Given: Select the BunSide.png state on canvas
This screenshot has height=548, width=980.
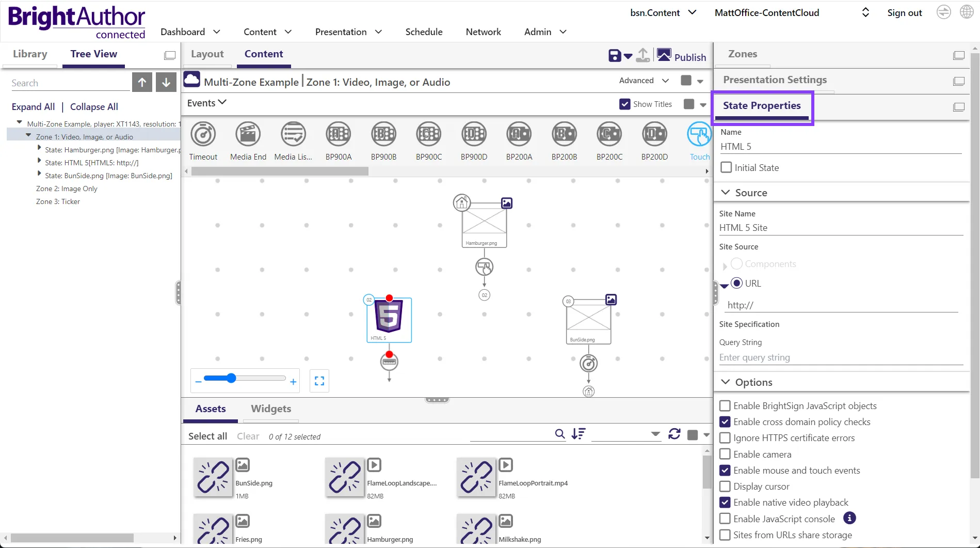Looking at the screenshot, I should click(x=589, y=322).
